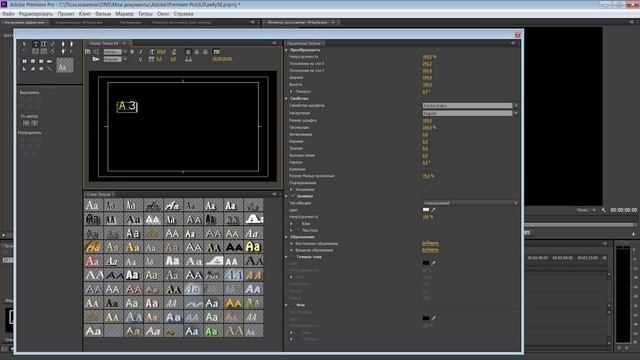This screenshot has width=640, height=360.
Task: Toggle right text alignment
Action: pos(205,52)
